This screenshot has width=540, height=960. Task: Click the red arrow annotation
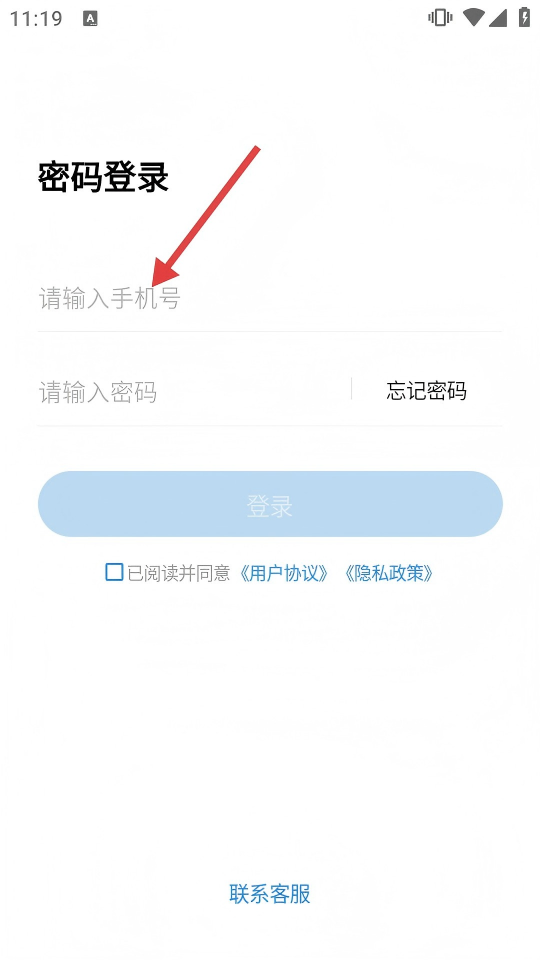[206, 216]
